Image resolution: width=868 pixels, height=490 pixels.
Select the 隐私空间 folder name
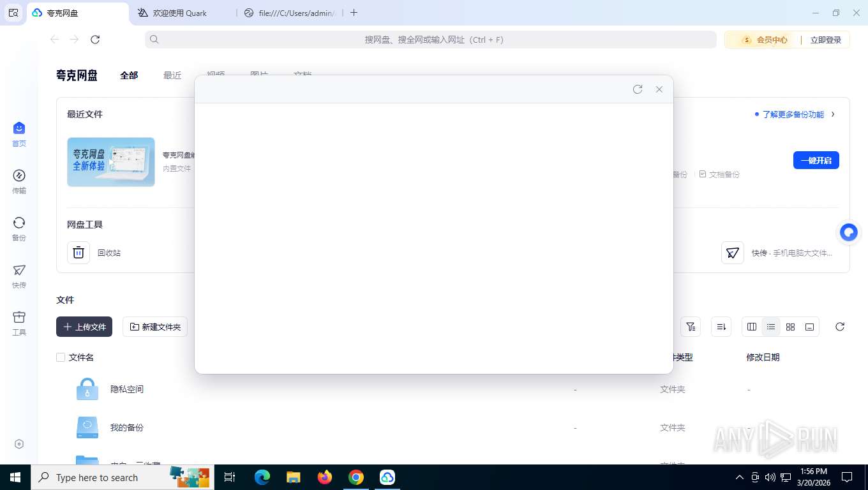coord(127,389)
